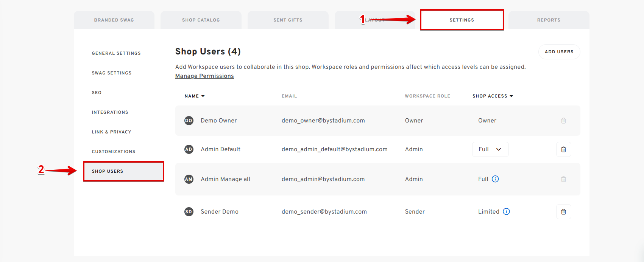Viewport: 644px width, 262px height.
Task: Click the SD avatar for Sender Demo
Action: 189,212
